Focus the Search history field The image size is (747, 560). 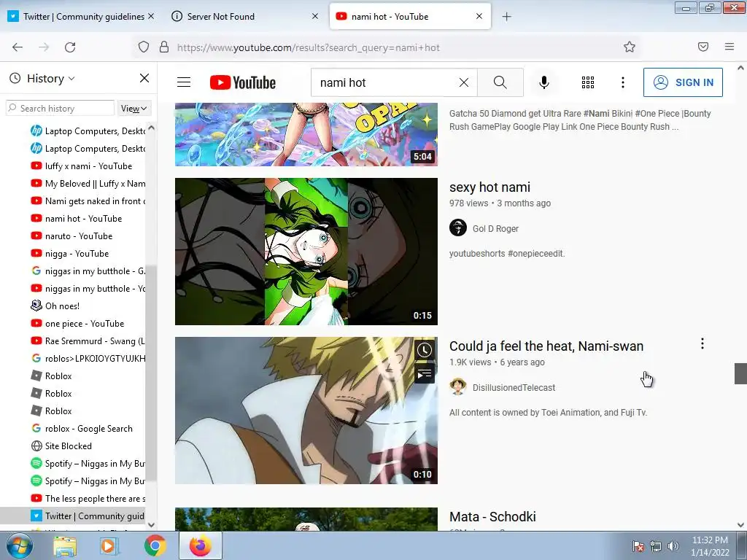60,109
